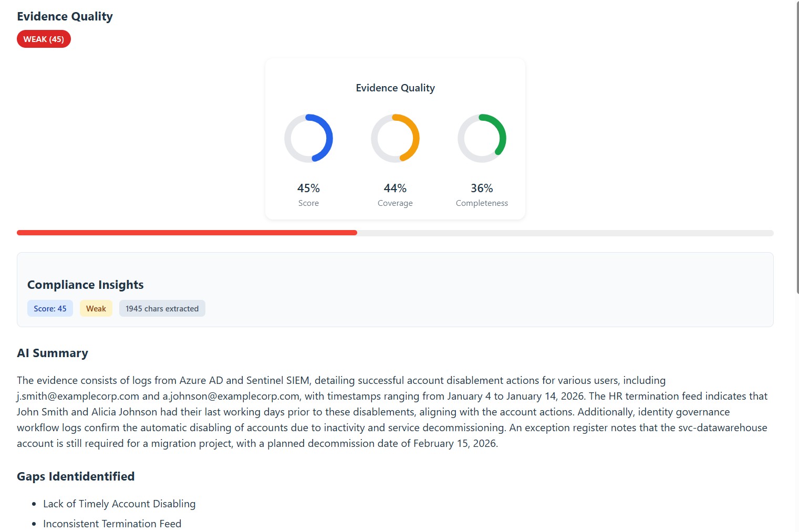This screenshot has width=799, height=532.
Task: Click the Gaps Identified heading
Action: (x=76, y=476)
